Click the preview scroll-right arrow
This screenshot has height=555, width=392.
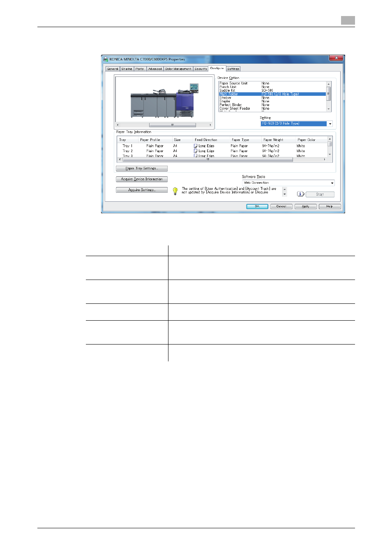[210, 125]
